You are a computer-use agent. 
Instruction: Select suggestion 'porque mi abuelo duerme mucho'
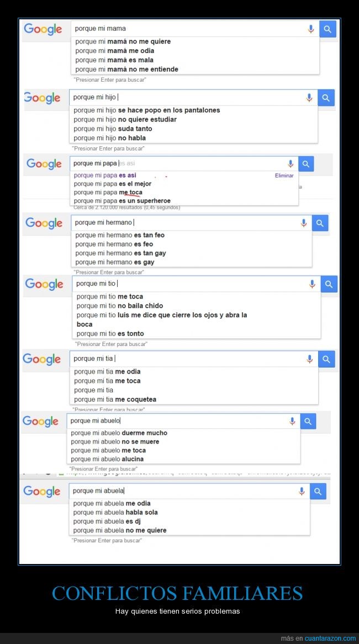click(x=119, y=433)
